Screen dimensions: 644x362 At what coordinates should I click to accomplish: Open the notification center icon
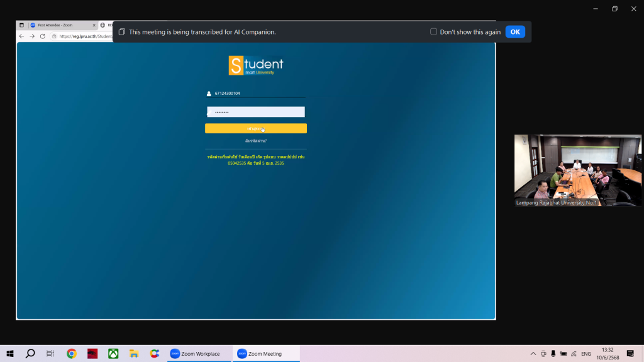(630, 354)
